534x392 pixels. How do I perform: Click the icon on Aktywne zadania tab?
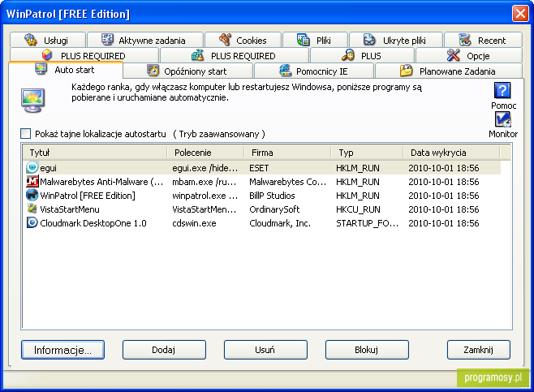point(108,40)
